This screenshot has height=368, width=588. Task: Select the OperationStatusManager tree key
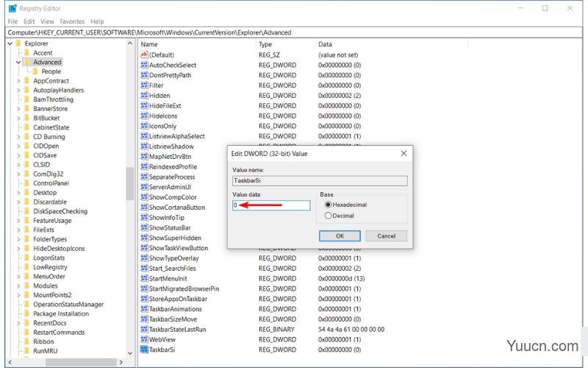(x=68, y=304)
